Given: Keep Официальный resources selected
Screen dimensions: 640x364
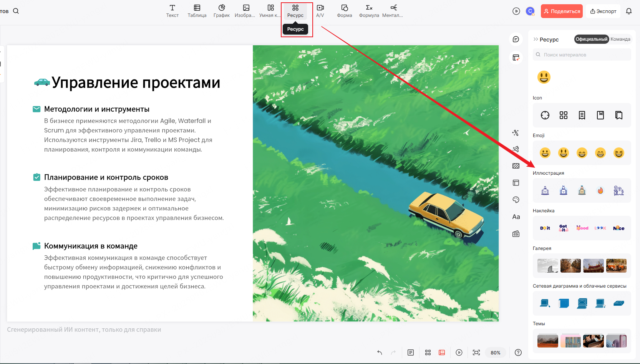Looking at the screenshot, I should click(591, 39).
